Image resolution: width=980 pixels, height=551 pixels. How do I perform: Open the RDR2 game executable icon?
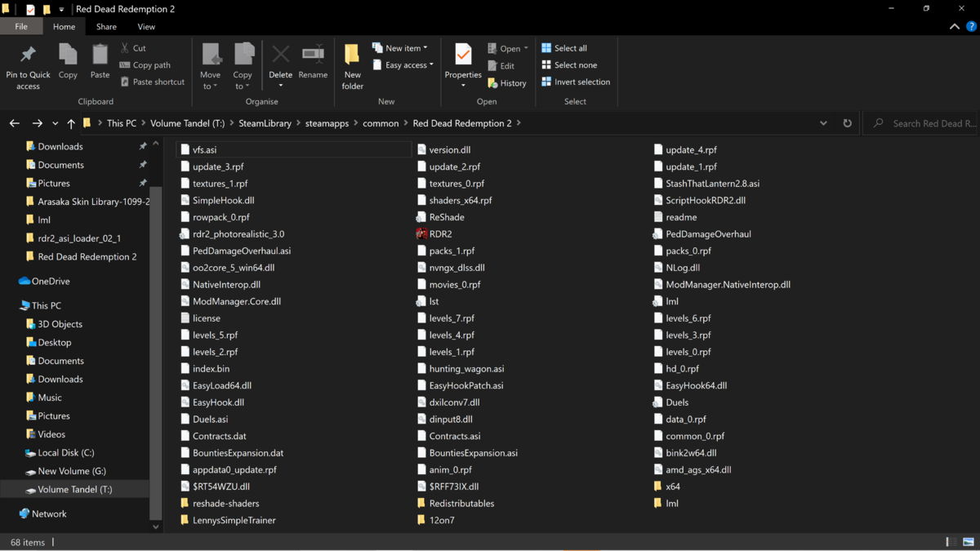pos(421,234)
